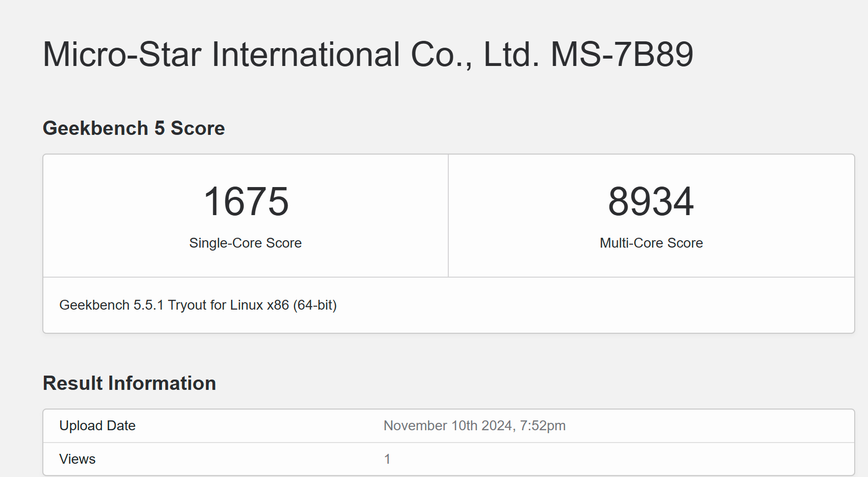Select the Geekbench 5 Score heading

click(x=134, y=128)
